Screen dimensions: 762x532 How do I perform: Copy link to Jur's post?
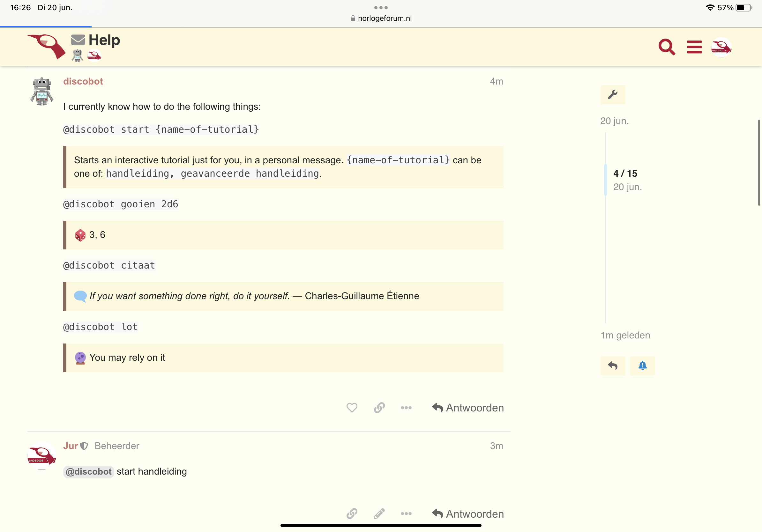[352, 514]
